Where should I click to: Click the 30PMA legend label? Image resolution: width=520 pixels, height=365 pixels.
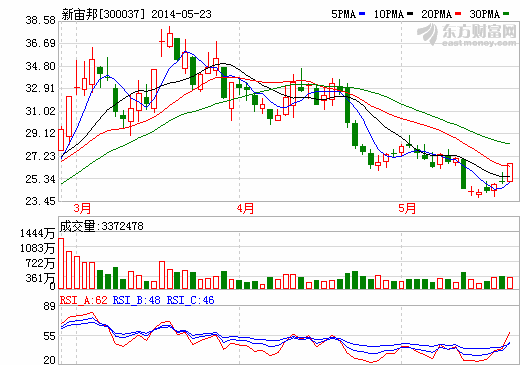click(x=485, y=14)
